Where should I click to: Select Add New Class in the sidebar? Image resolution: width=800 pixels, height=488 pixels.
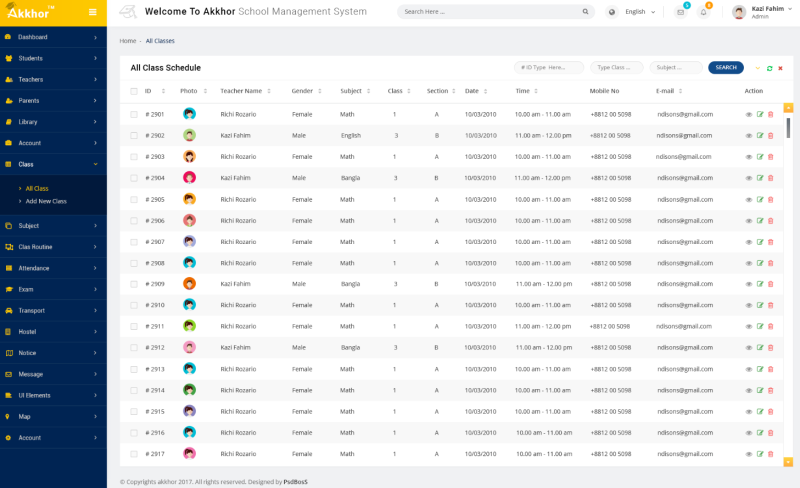click(x=46, y=201)
